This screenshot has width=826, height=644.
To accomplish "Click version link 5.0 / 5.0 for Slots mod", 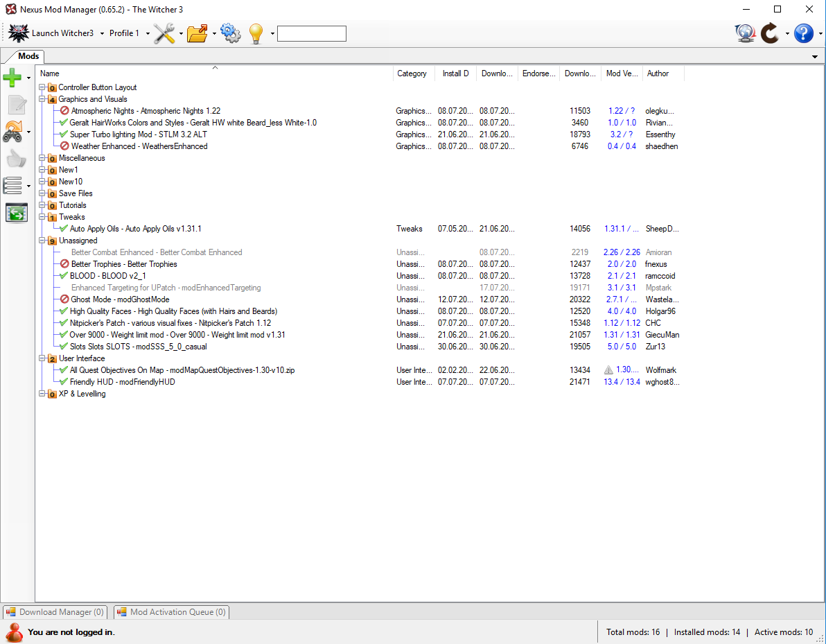I will coord(622,346).
